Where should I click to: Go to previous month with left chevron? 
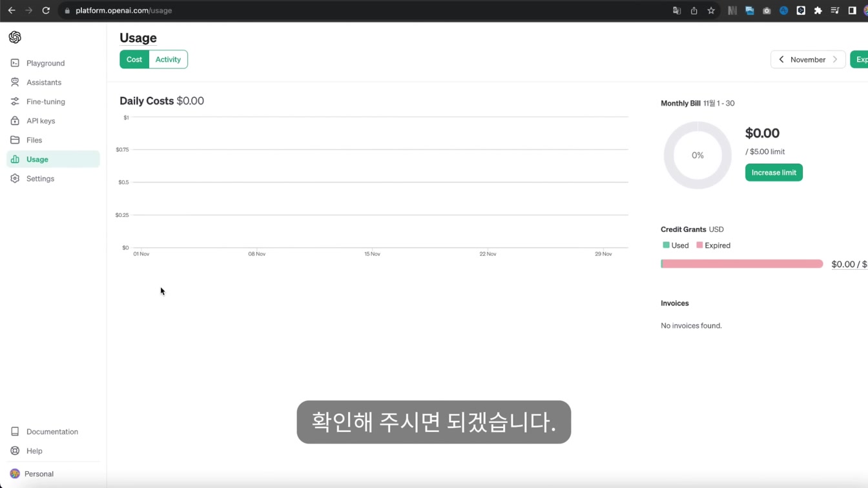click(781, 59)
